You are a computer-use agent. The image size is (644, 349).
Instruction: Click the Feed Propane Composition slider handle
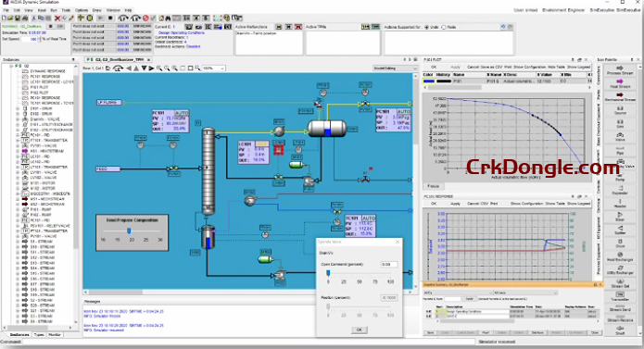tap(129, 231)
